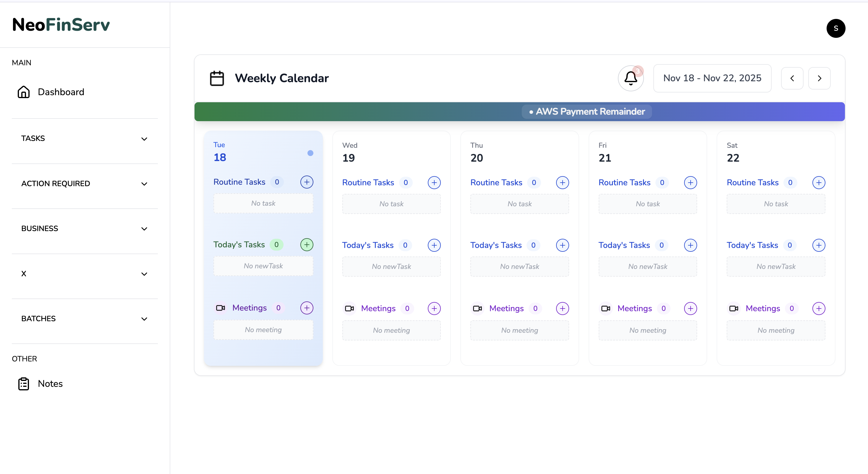The height and width of the screenshot is (474, 868).
Task: Go to next week with right arrow
Action: (x=819, y=78)
